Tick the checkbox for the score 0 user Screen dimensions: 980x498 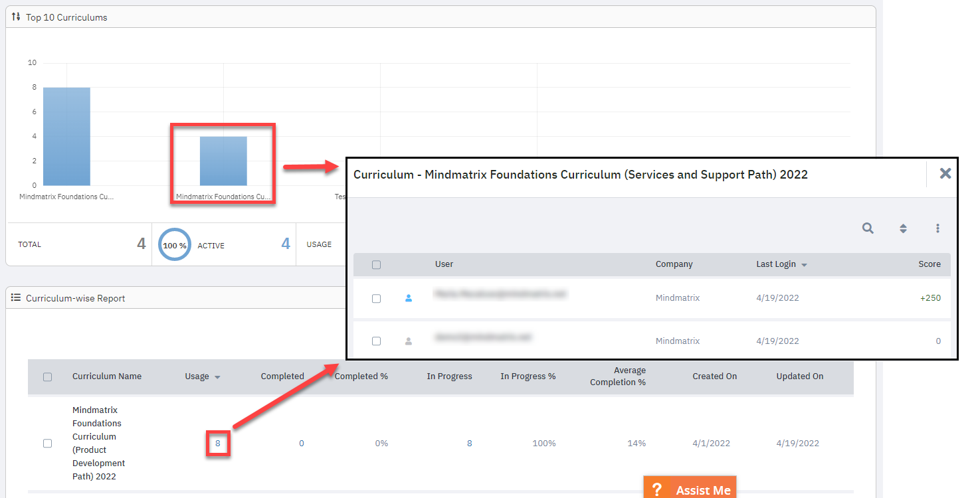(x=377, y=341)
